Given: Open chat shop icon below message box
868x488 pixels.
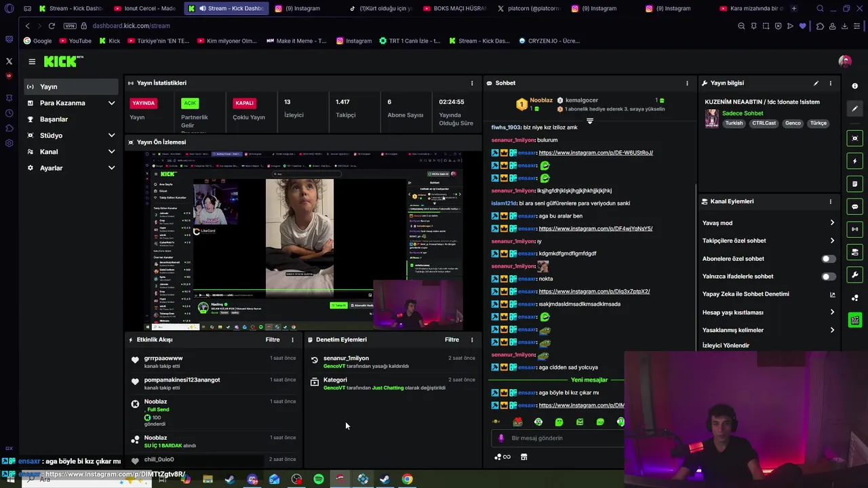Looking at the screenshot, I should pos(524,457).
